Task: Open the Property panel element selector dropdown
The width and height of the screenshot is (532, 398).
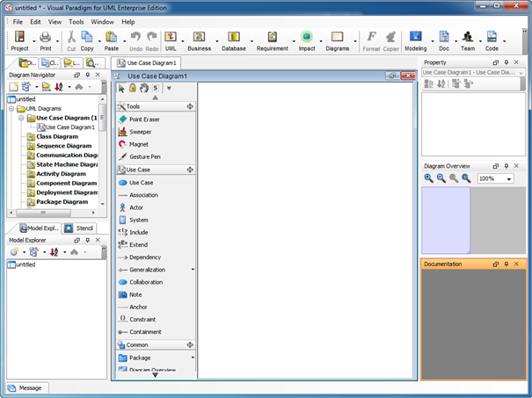Action: click(521, 73)
